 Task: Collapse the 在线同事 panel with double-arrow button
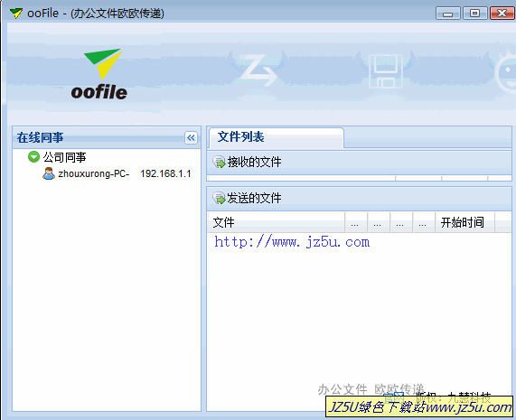pyautogui.click(x=191, y=137)
